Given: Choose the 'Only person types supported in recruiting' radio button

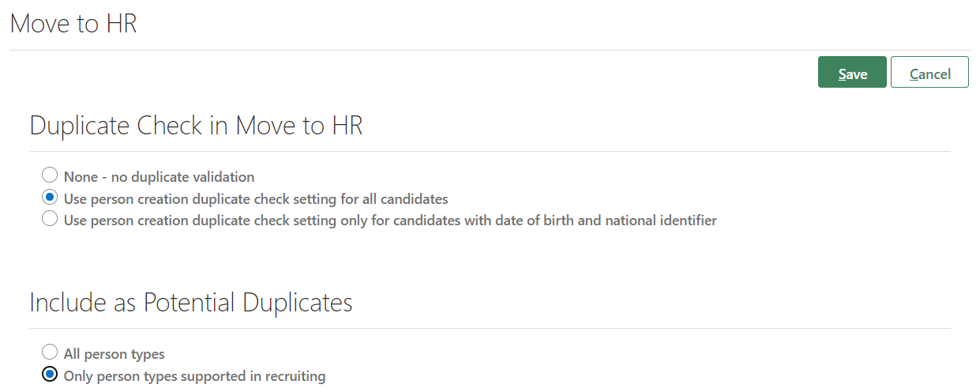Looking at the screenshot, I should [50, 375].
